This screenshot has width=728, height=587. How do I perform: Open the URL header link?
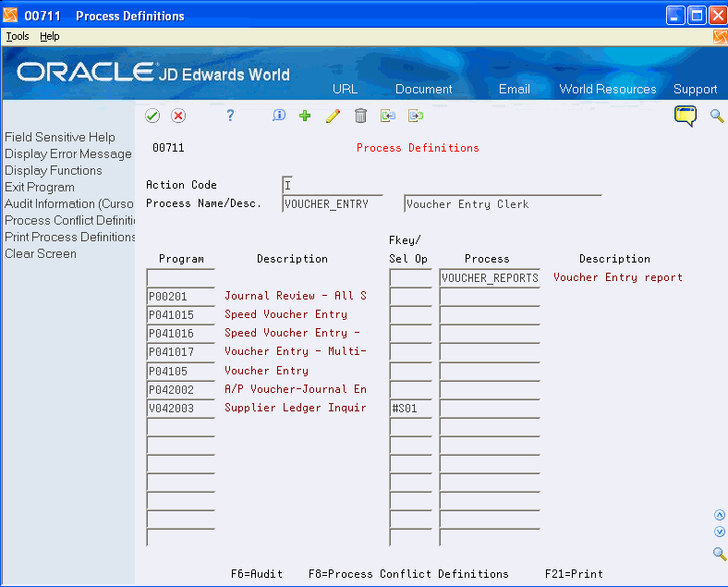point(345,89)
